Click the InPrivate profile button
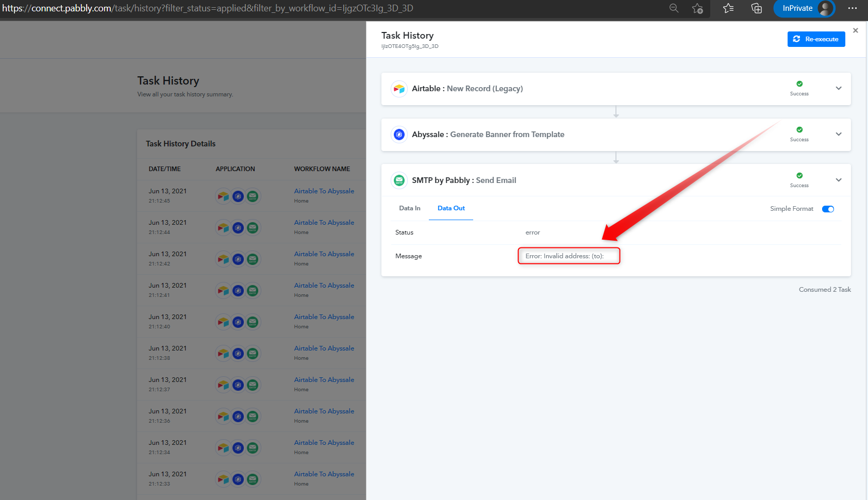Screen dimensions: 868x500 pyautogui.click(x=805, y=8)
